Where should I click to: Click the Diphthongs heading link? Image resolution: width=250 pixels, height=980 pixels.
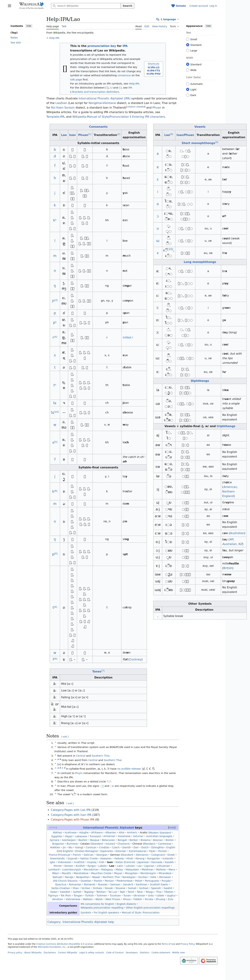[x=200, y=381]
